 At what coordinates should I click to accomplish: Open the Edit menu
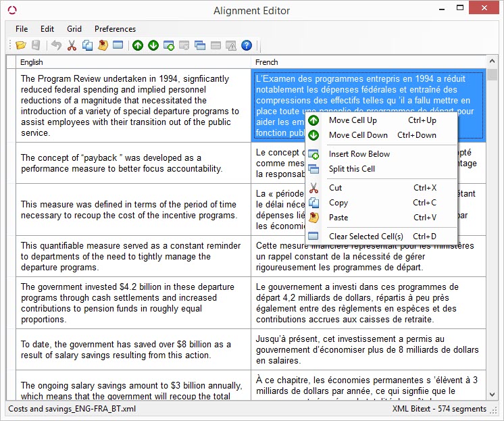click(47, 29)
